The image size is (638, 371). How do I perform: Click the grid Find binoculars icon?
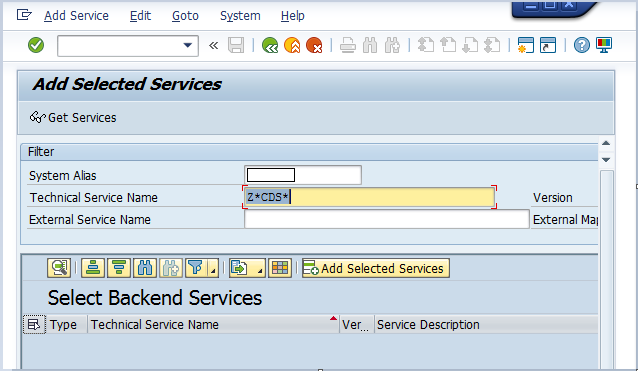pos(145,268)
